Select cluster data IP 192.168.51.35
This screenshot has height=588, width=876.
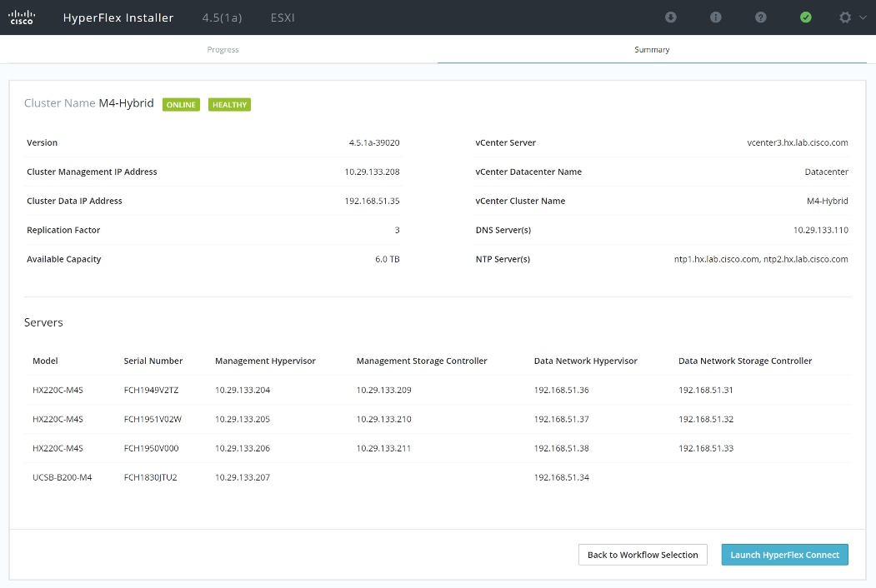(372, 201)
